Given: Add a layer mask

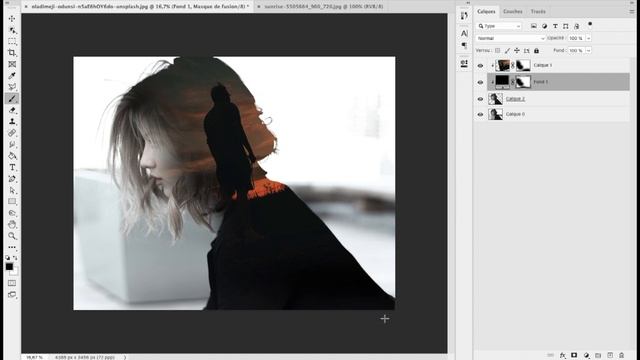Looking at the screenshot, I should [x=574, y=356].
